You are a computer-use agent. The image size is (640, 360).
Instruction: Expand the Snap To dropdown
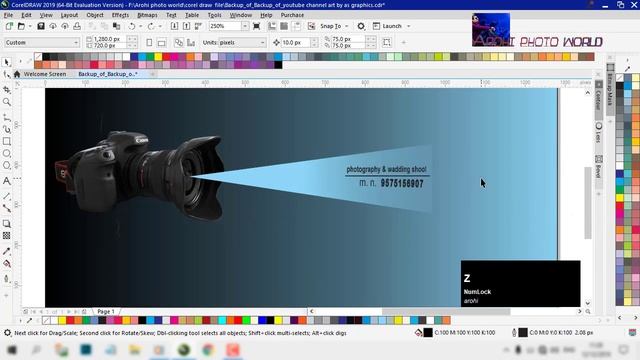[x=347, y=26]
